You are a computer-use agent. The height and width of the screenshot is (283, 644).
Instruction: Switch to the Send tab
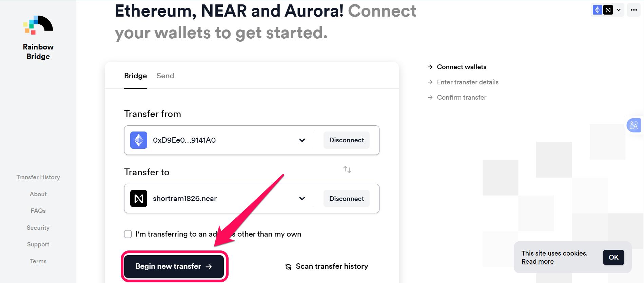(x=165, y=76)
